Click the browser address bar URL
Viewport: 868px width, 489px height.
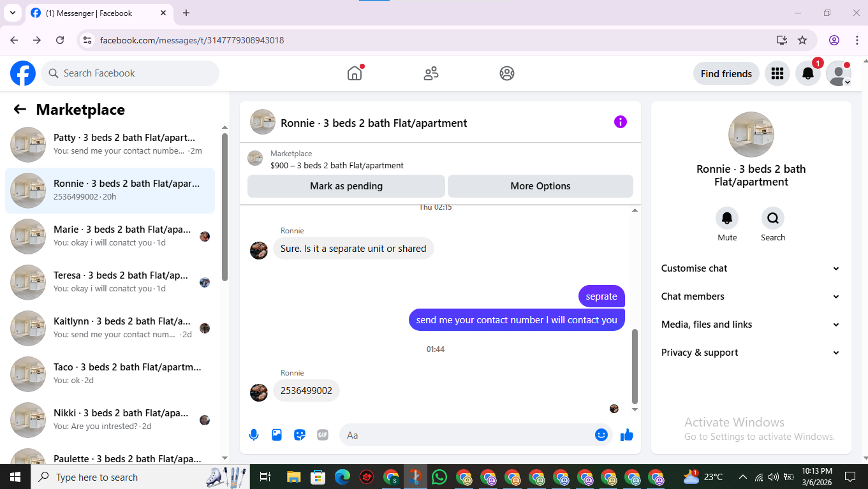(x=192, y=40)
